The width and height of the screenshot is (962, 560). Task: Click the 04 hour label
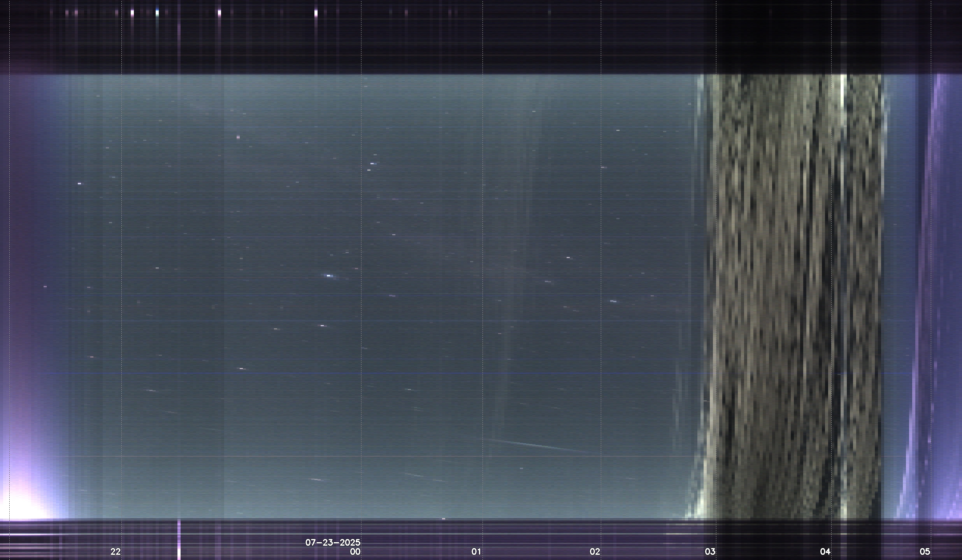click(x=825, y=551)
